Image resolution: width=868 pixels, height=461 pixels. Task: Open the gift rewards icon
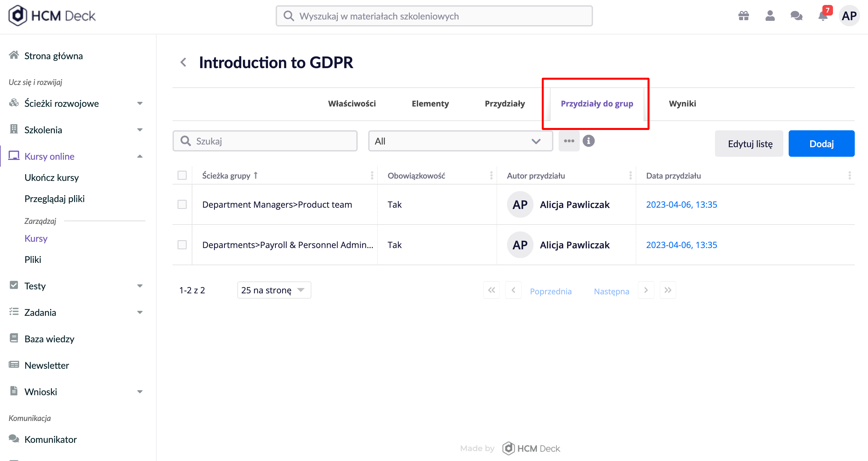(743, 16)
